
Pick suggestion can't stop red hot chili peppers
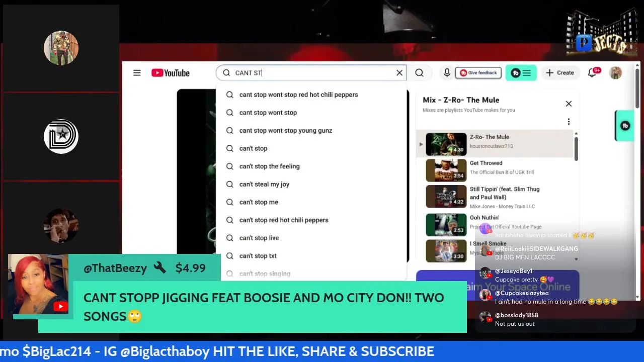tap(311, 220)
